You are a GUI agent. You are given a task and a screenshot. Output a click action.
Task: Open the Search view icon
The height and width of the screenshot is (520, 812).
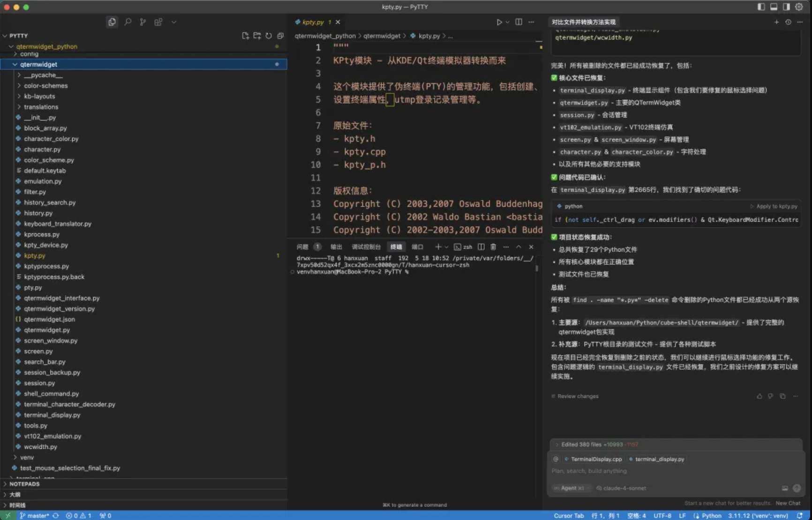coord(128,22)
